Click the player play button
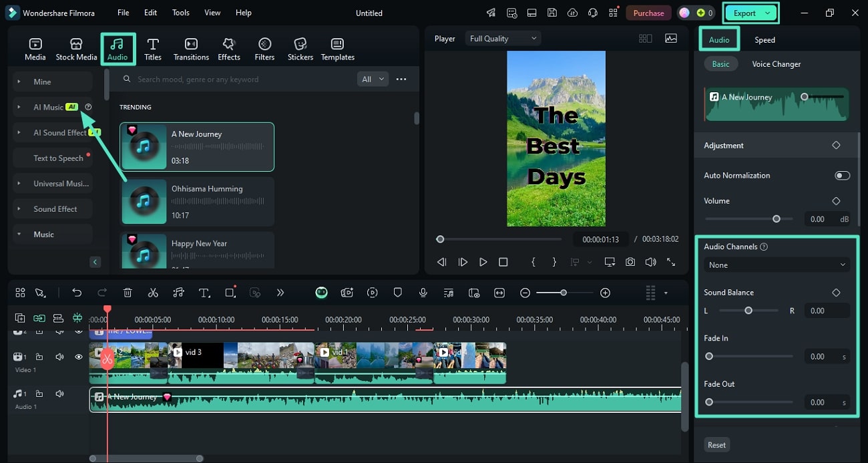The image size is (868, 463). click(483, 263)
